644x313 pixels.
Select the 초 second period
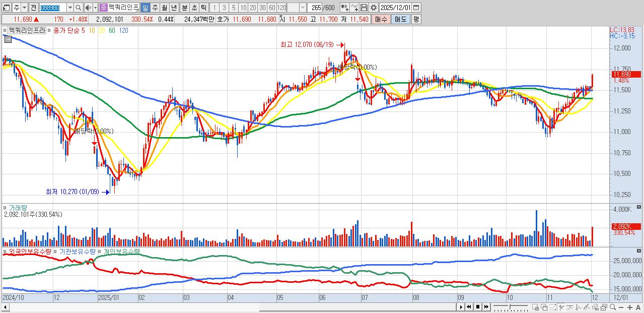pos(194,8)
